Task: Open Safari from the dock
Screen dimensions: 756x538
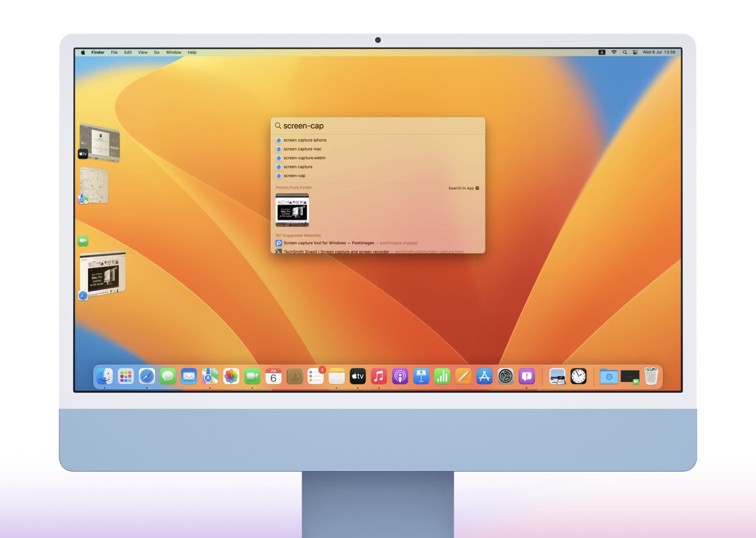Action: pos(147,377)
